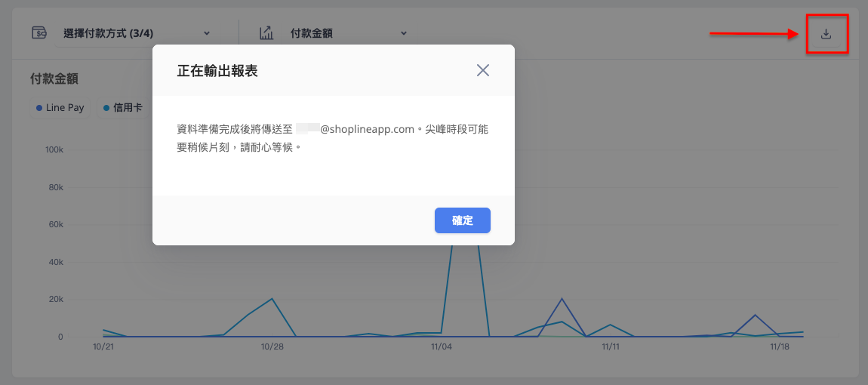The width and height of the screenshot is (868, 385).
Task: Click the 11/11 date label
Action: tap(610, 346)
